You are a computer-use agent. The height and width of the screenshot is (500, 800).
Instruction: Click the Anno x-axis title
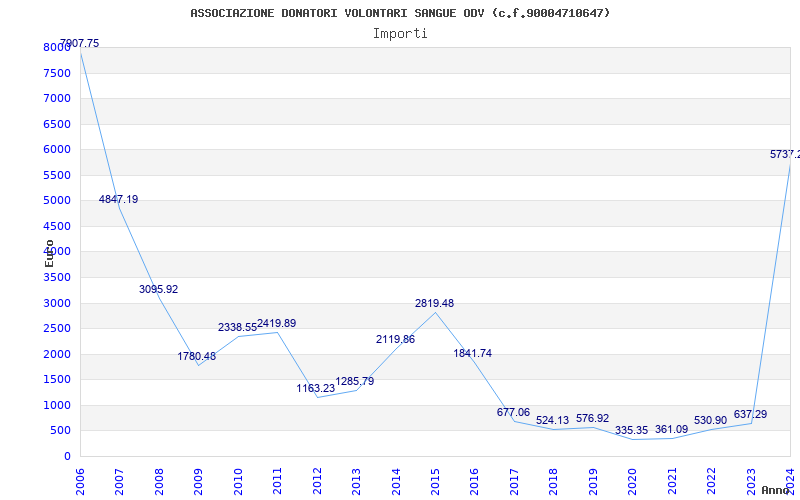776,490
